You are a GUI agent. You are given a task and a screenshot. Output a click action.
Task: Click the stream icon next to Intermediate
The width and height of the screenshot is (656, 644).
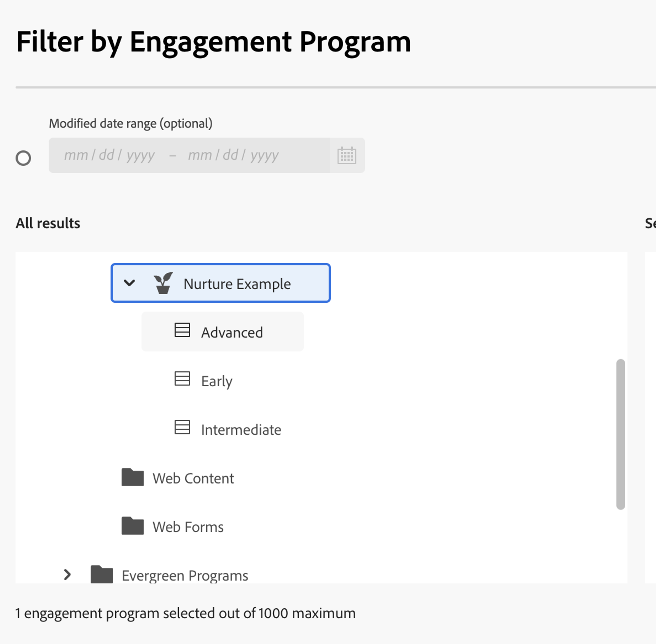(x=182, y=427)
